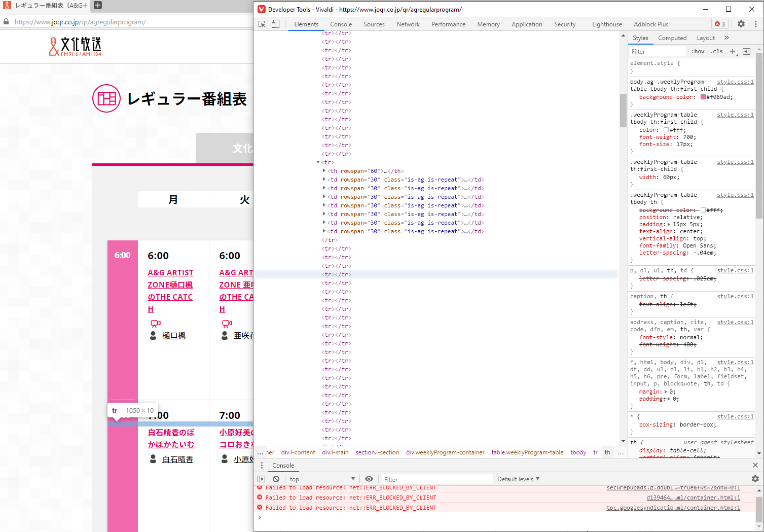Click the #fff color swatch under color
The height and width of the screenshot is (532, 764).
click(x=666, y=130)
